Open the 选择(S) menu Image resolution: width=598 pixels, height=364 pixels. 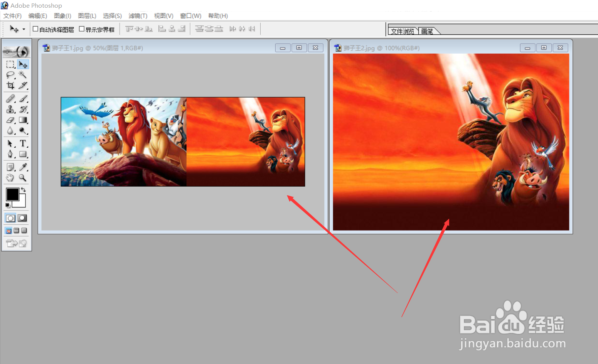point(112,16)
